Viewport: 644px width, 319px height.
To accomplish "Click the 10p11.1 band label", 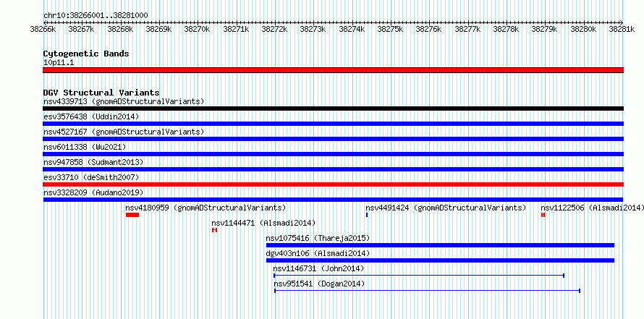I will (x=59, y=63).
